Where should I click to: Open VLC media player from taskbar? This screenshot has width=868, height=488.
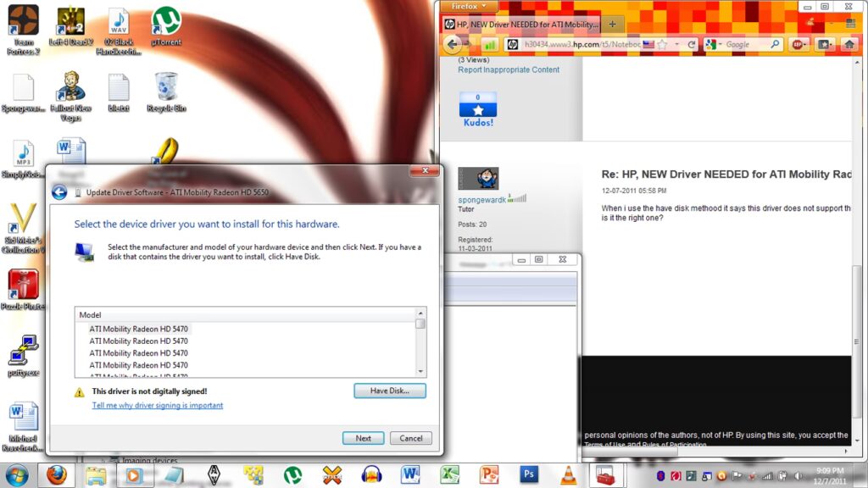[x=568, y=474]
